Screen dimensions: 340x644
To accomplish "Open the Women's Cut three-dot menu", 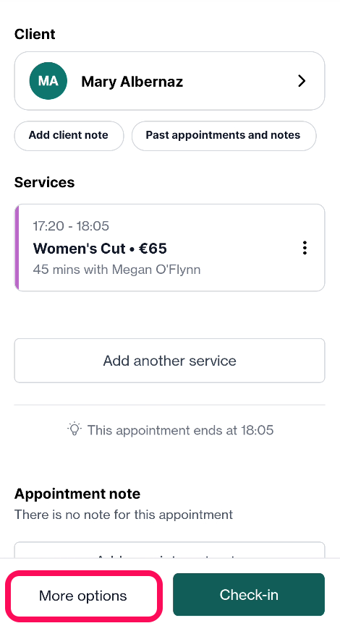I will 305,248.
